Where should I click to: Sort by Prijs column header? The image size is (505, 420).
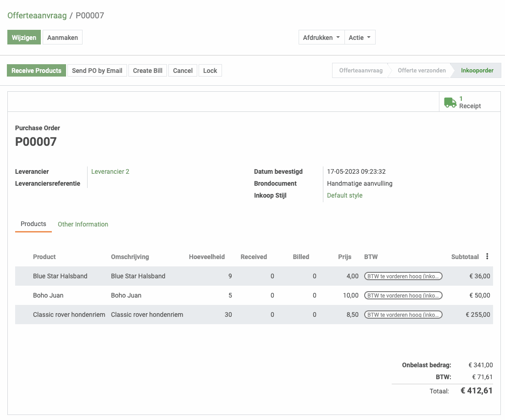(344, 257)
